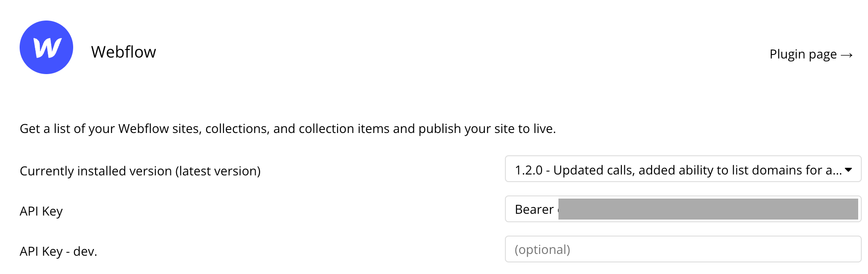
Task: Click the words 'Plugin page' in top-right
Action: tap(803, 54)
